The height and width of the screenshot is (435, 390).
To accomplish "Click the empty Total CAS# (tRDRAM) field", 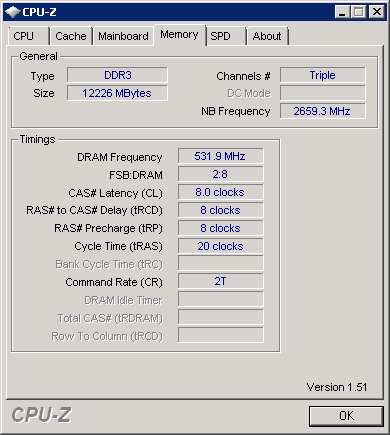I will click(x=220, y=317).
